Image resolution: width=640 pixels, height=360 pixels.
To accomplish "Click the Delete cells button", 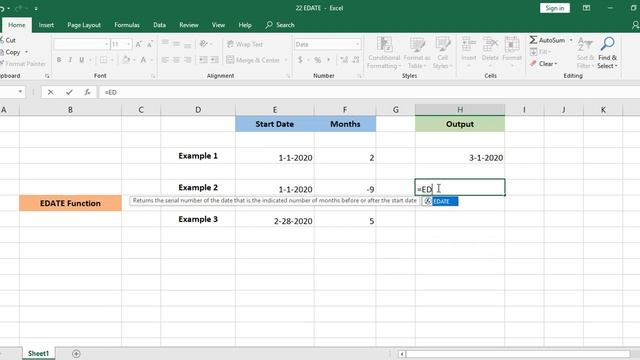I will coord(490,53).
